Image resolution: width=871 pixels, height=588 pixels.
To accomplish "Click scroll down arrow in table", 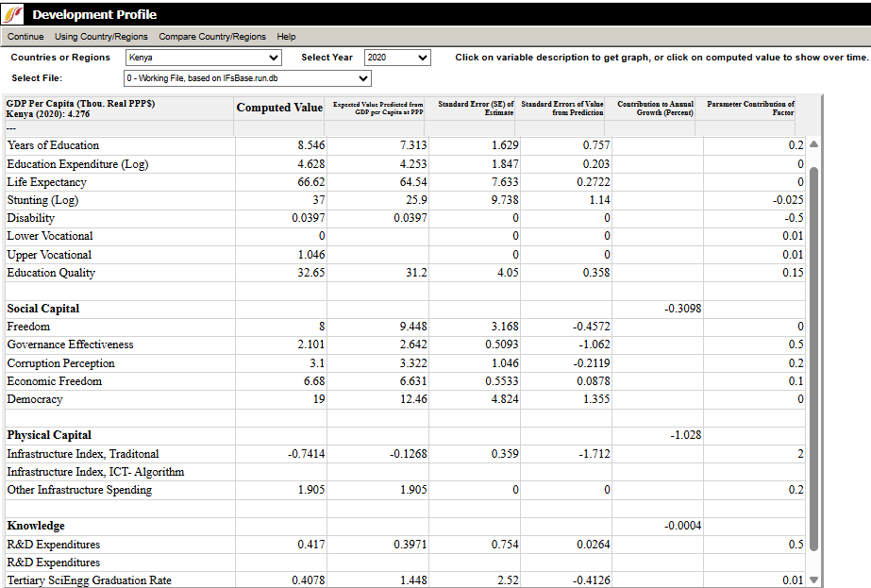I will click(x=813, y=580).
